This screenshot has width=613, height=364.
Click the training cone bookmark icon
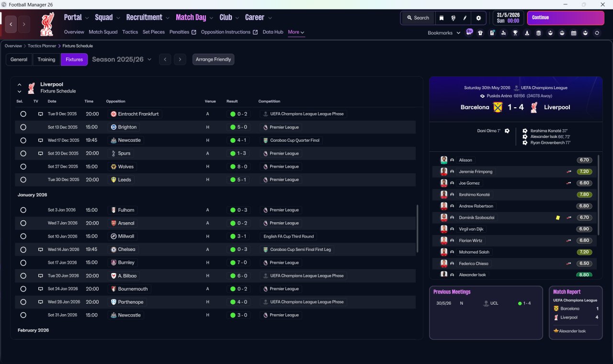pos(527,33)
